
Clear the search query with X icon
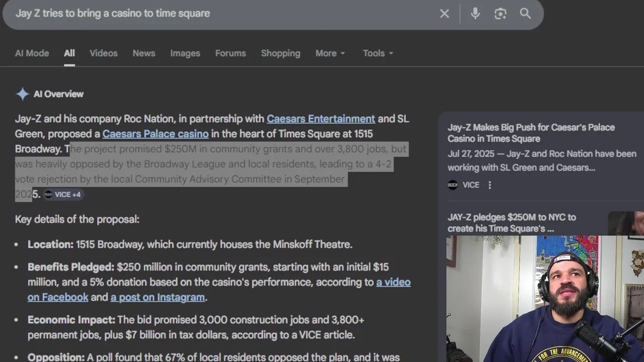(x=444, y=14)
